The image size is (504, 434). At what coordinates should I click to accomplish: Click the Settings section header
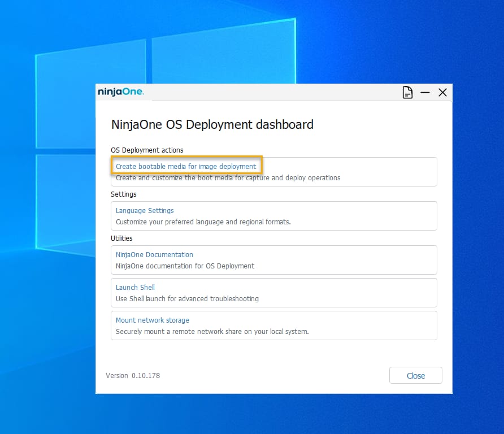click(125, 194)
